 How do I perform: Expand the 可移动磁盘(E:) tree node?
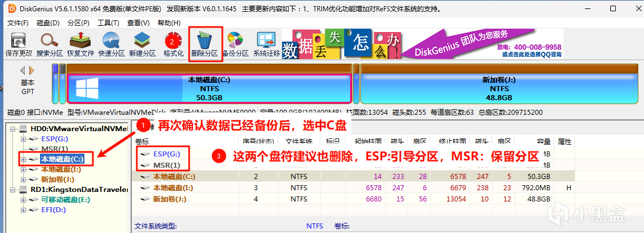(24, 200)
